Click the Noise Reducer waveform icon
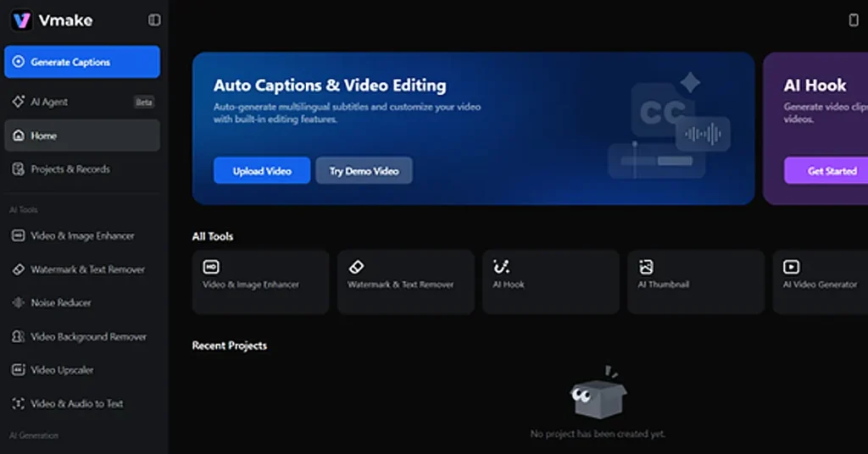868x454 pixels. tap(19, 303)
